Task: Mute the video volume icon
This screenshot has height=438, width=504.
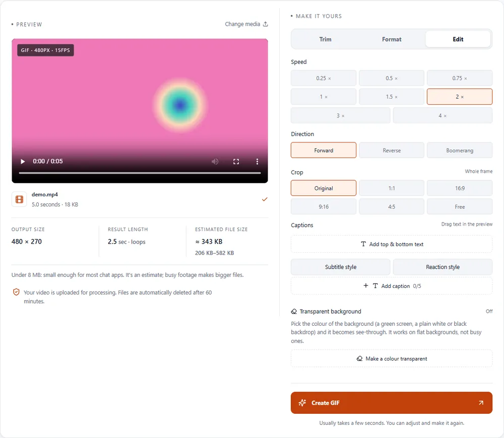Action: pyautogui.click(x=215, y=162)
